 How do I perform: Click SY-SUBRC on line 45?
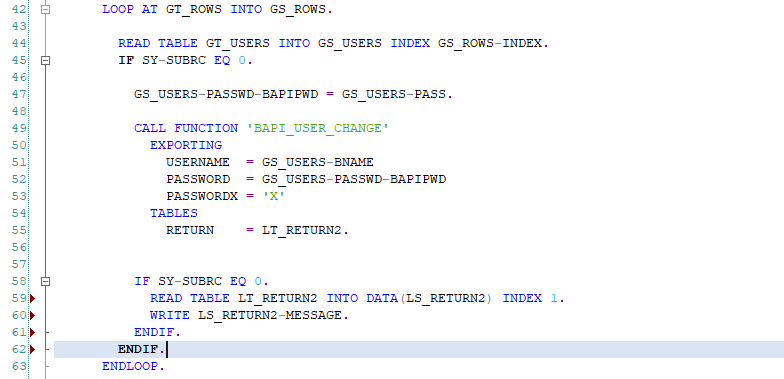click(174, 60)
